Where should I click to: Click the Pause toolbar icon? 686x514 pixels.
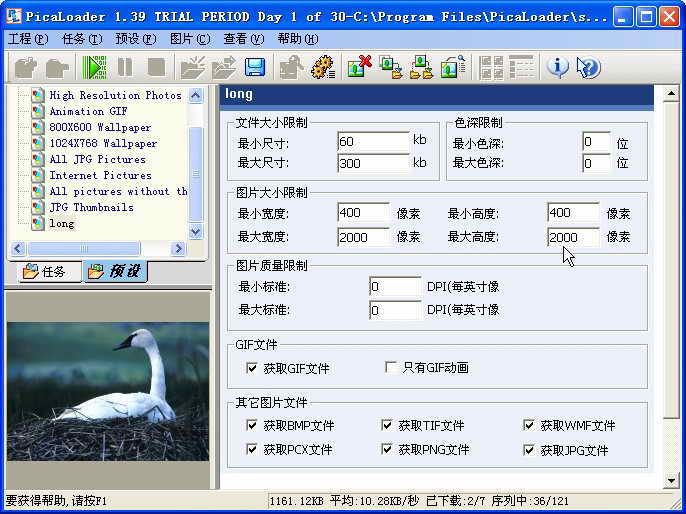pyautogui.click(x=125, y=68)
